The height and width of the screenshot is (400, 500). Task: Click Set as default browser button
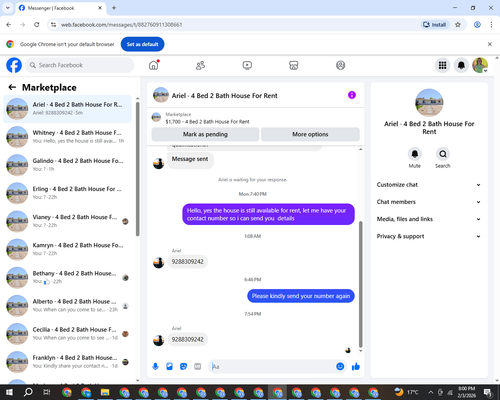click(x=142, y=44)
